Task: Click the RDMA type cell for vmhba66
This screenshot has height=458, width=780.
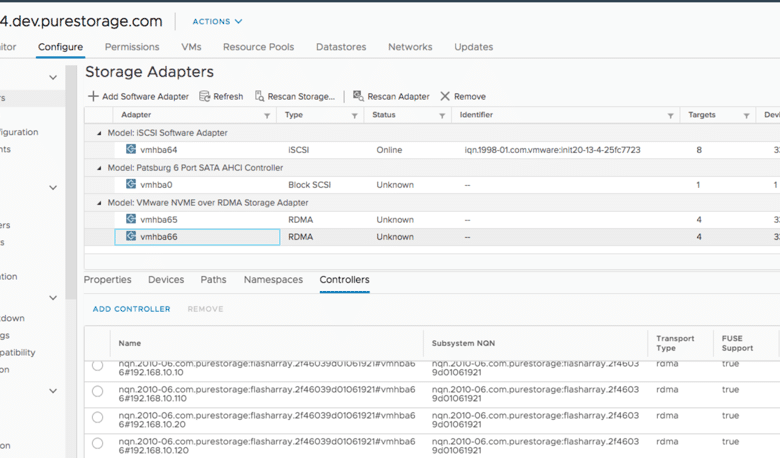Action: [x=300, y=237]
